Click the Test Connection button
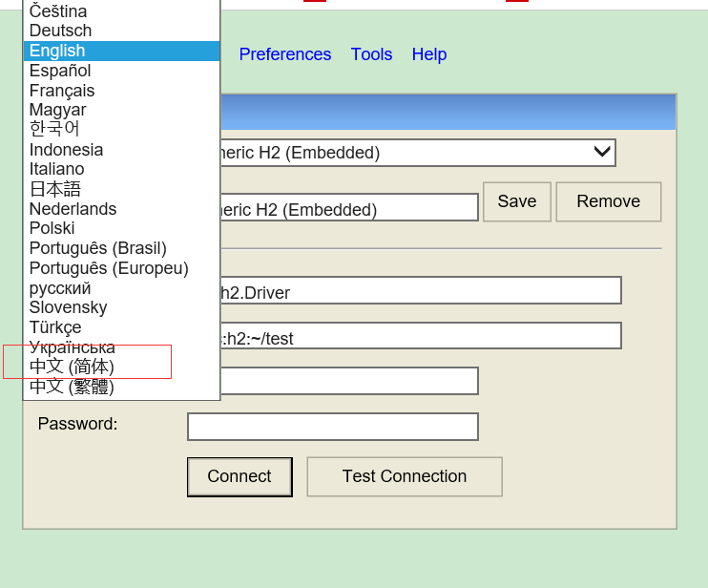708x588 pixels. click(x=404, y=476)
